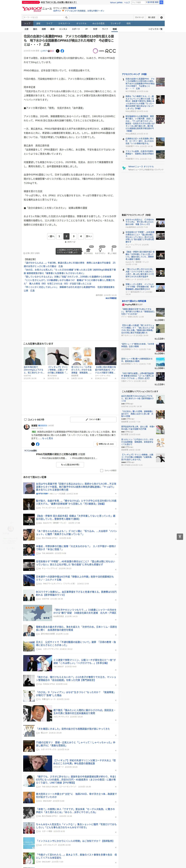
Task: Go to next page with 次へ button
Action: click(89, 236)
